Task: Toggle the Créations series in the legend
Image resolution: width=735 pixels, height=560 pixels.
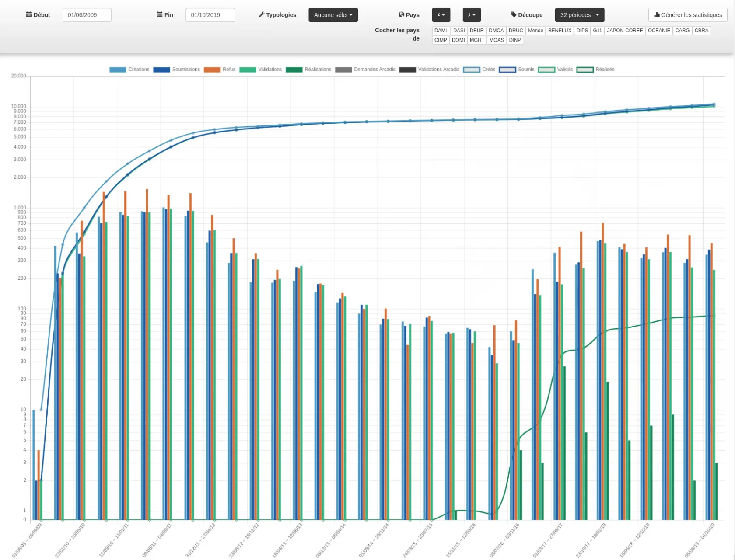Action: (x=138, y=70)
